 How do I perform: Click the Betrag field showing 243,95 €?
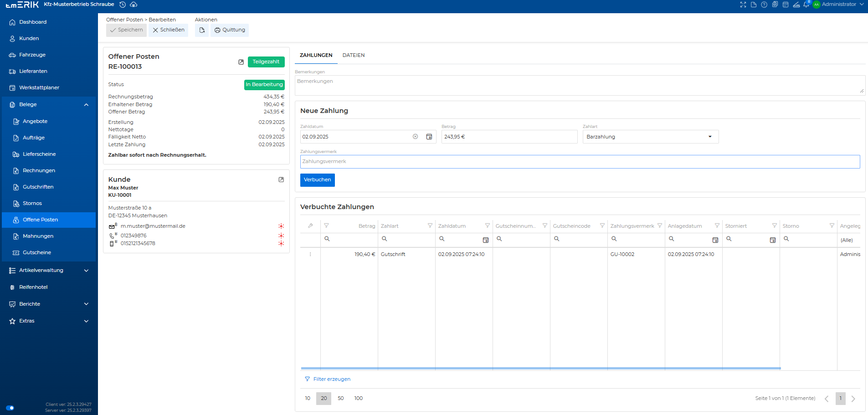(x=509, y=137)
